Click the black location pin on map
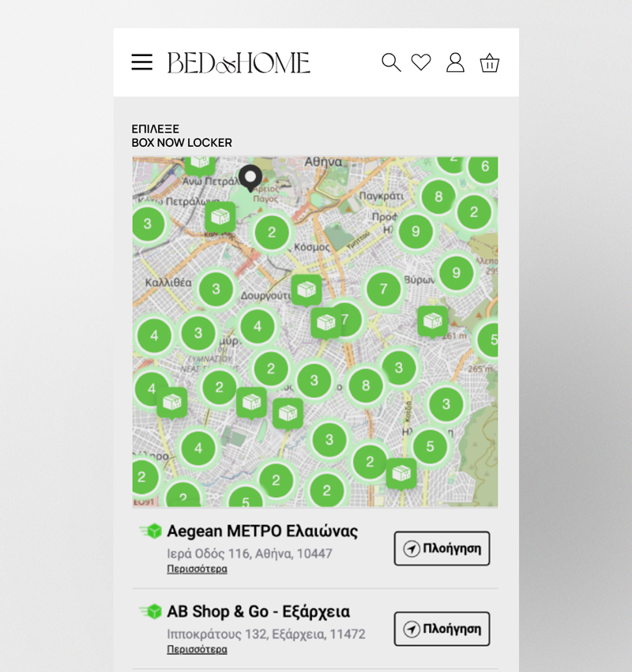 tap(250, 178)
